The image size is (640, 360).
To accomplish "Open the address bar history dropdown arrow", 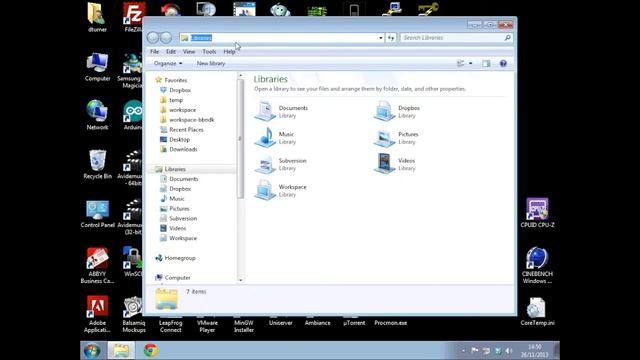I will pyautogui.click(x=380, y=38).
